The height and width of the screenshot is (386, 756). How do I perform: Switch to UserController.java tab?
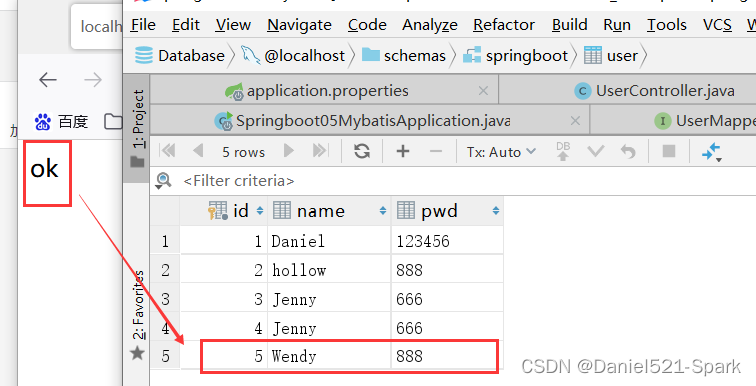pyautogui.click(x=655, y=91)
